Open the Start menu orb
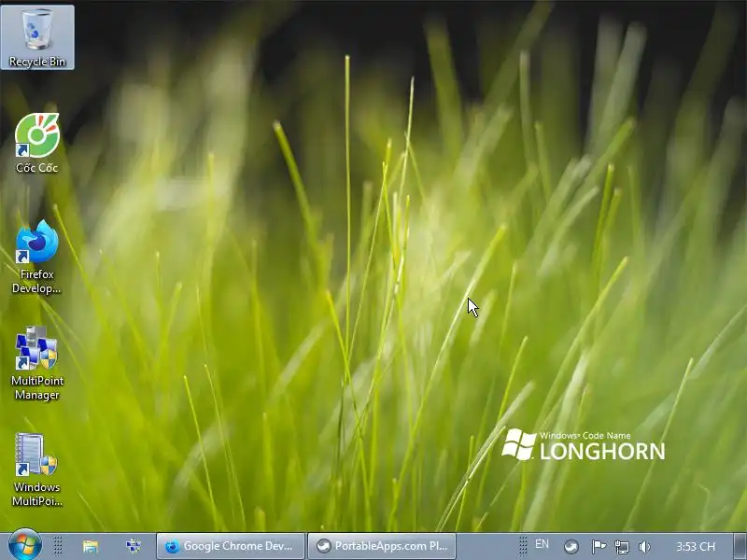 pyautogui.click(x=25, y=545)
